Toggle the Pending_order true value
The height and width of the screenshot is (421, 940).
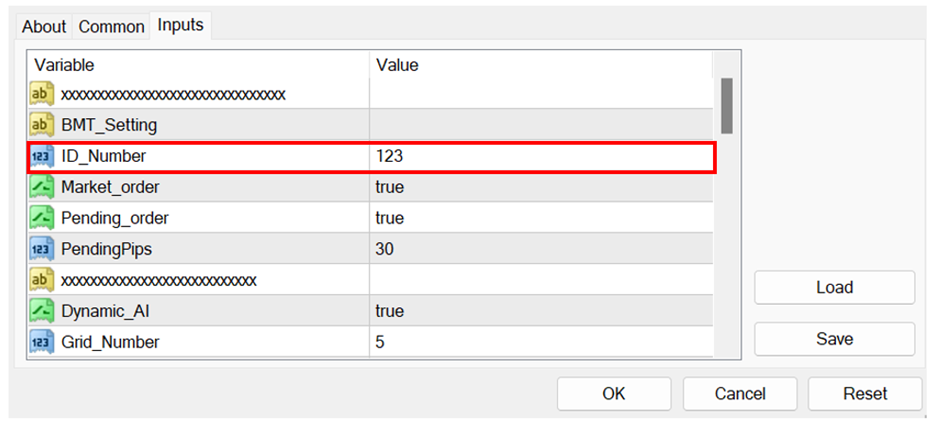(390, 218)
